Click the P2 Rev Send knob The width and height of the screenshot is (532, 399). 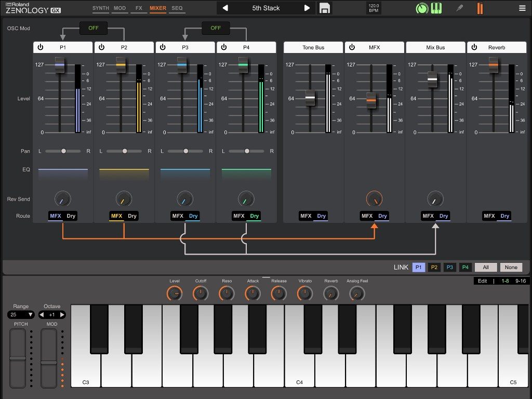point(124,199)
